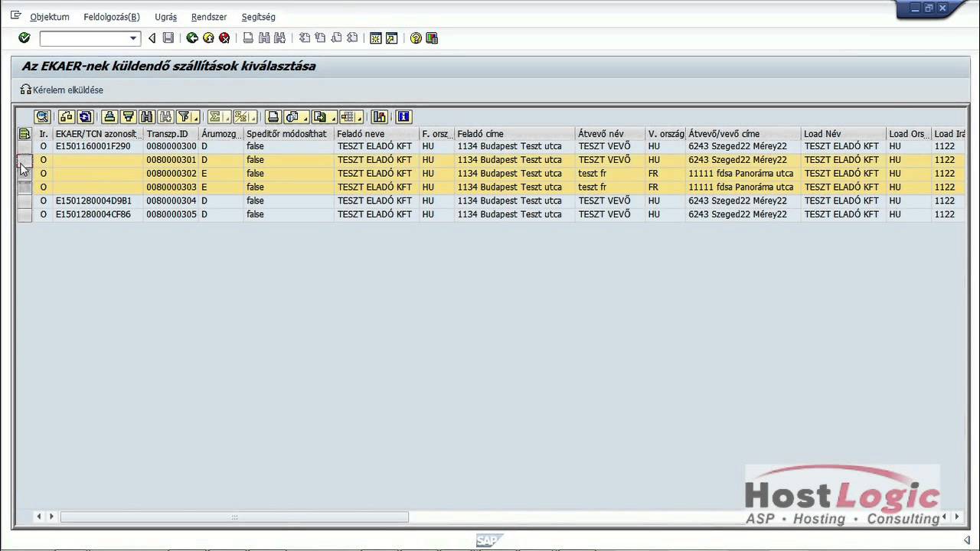Open the Views dropdown button

[296, 117]
